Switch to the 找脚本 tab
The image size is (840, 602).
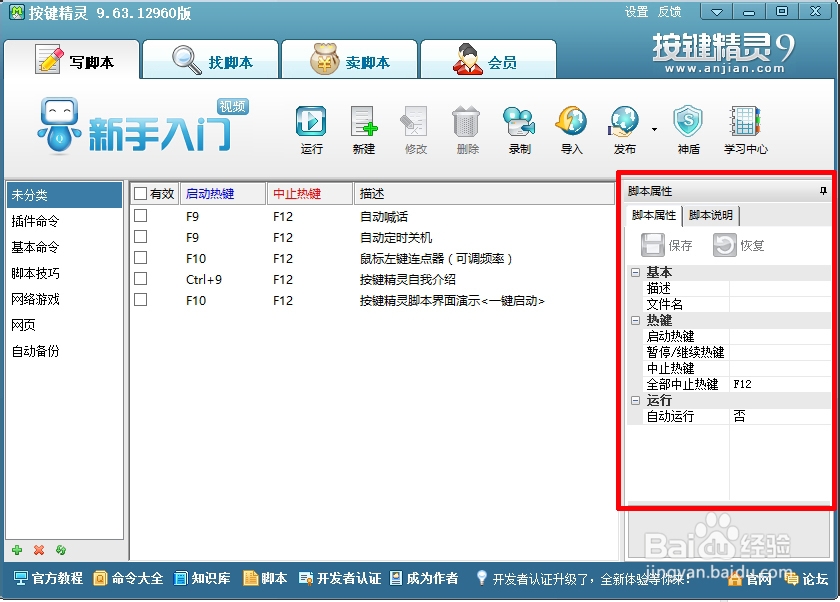point(211,60)
